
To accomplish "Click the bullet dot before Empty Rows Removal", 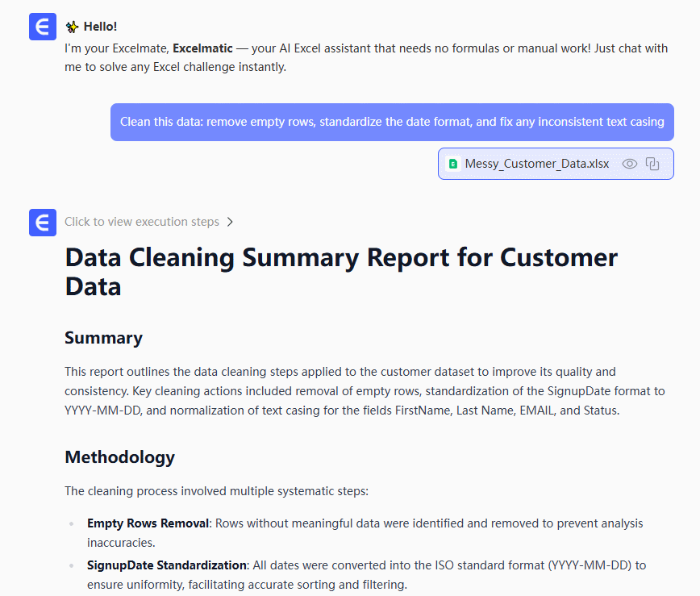I will point(72,524).
